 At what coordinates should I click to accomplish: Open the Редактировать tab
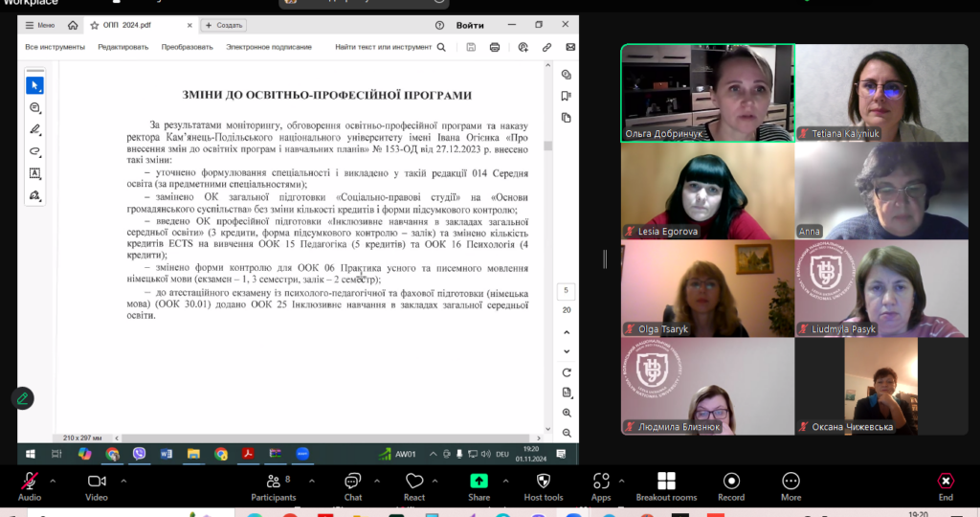[122, 47]
